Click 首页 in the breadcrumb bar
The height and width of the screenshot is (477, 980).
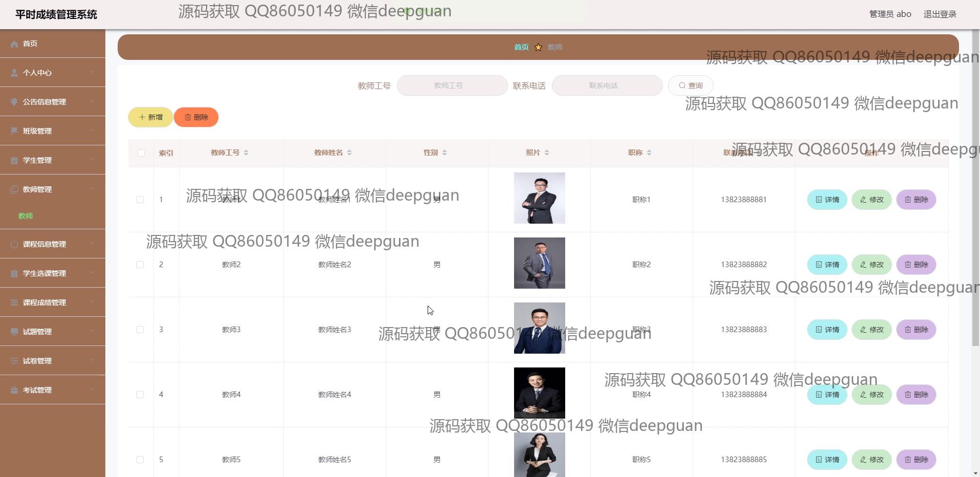(521, 47)
